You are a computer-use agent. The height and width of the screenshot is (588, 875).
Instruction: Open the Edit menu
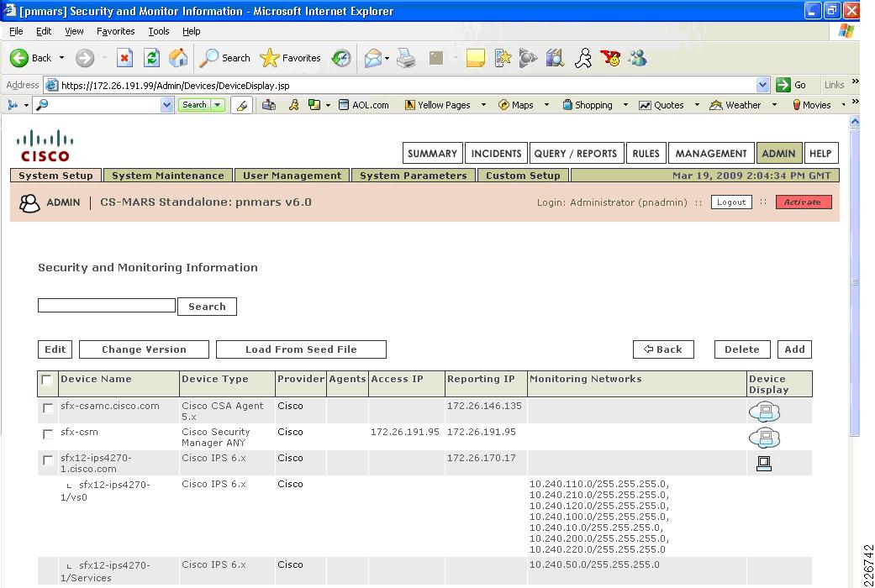point(44,31)
